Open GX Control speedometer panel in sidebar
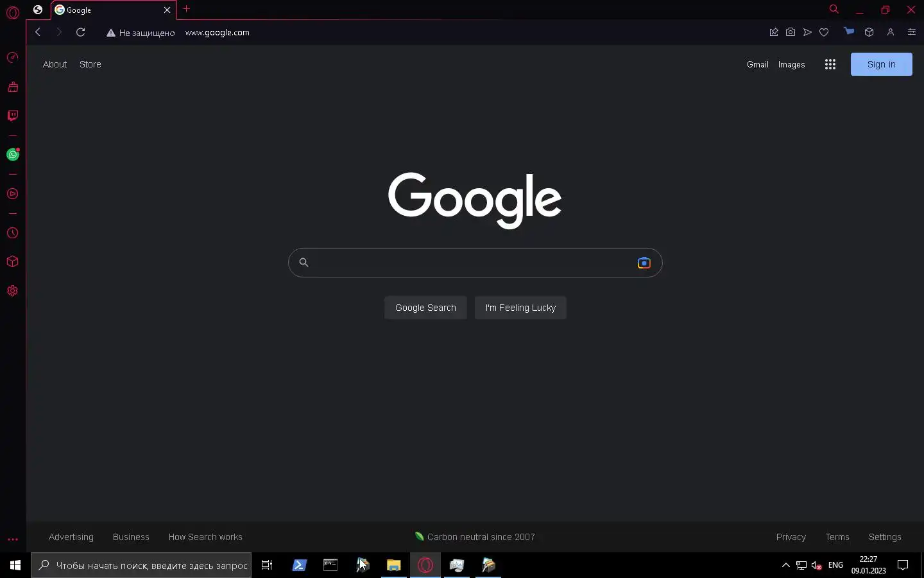Screen dimensions: 924x578 (13, 58)
